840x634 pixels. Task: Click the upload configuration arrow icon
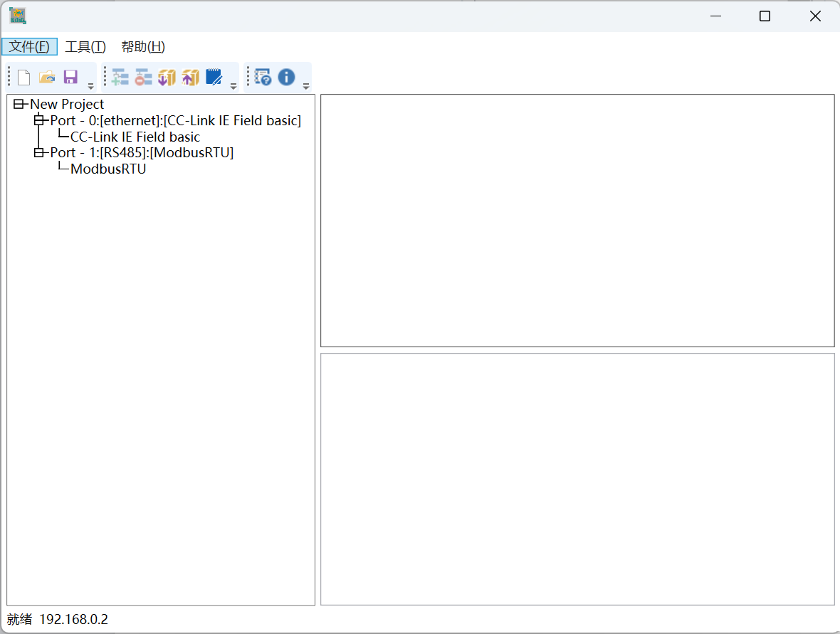[191, 78]
